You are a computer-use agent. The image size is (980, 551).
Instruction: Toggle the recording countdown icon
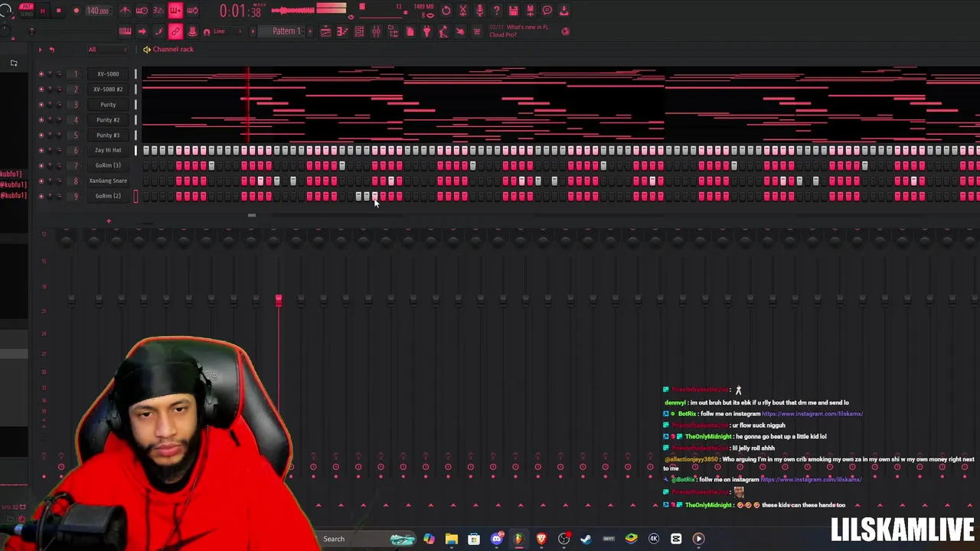tap(158, 11)
